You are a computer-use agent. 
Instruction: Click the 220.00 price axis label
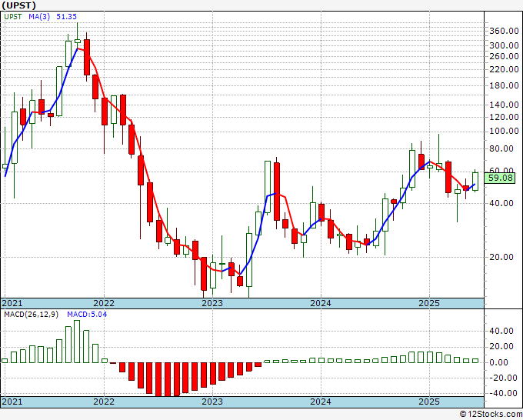point(504,69)
